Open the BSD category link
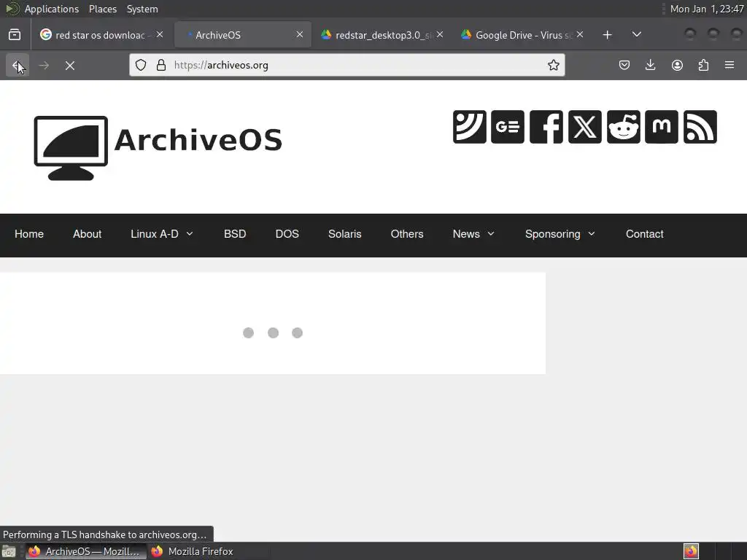The image size is (747, 560). (x=235, y=234)
